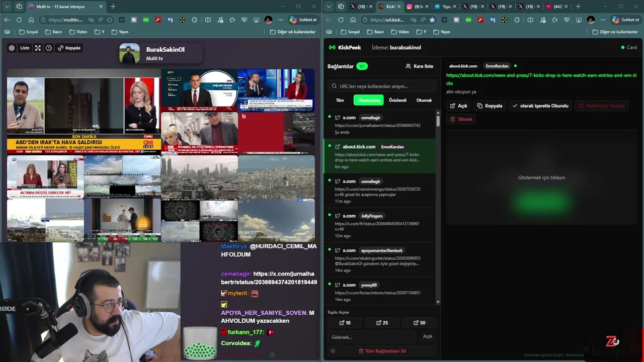The height and width of the screenshot is (362, 644).
Task: Click Kopyala link button in Multi tv
Action: coord(69,48)
